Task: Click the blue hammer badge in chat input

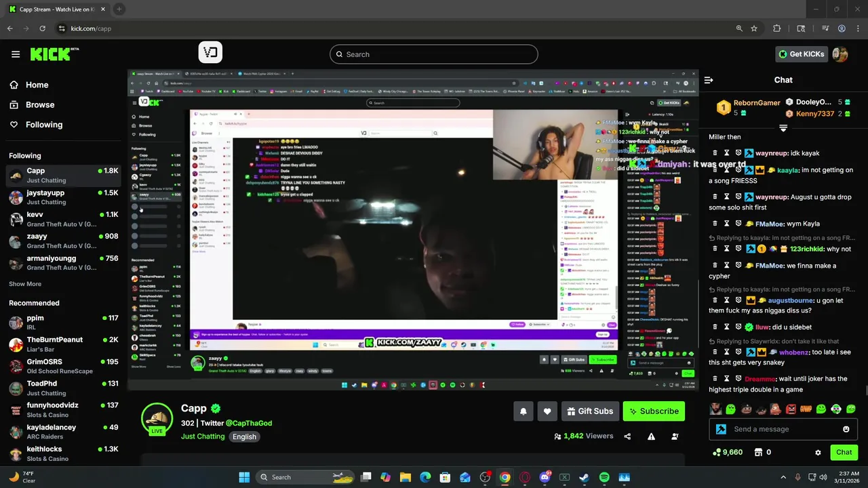Action: [x=721, y=429]
